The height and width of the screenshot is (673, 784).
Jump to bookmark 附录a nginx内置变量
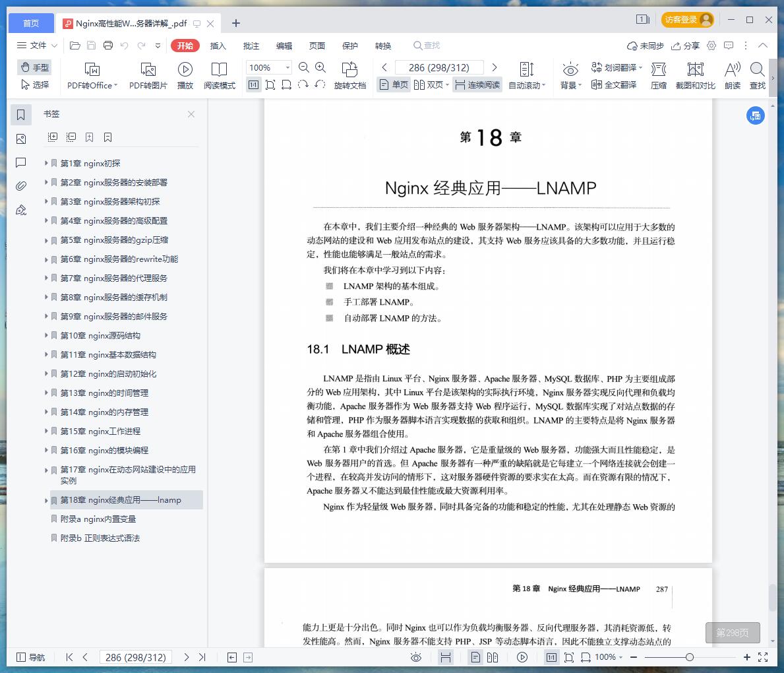point(98,519)
